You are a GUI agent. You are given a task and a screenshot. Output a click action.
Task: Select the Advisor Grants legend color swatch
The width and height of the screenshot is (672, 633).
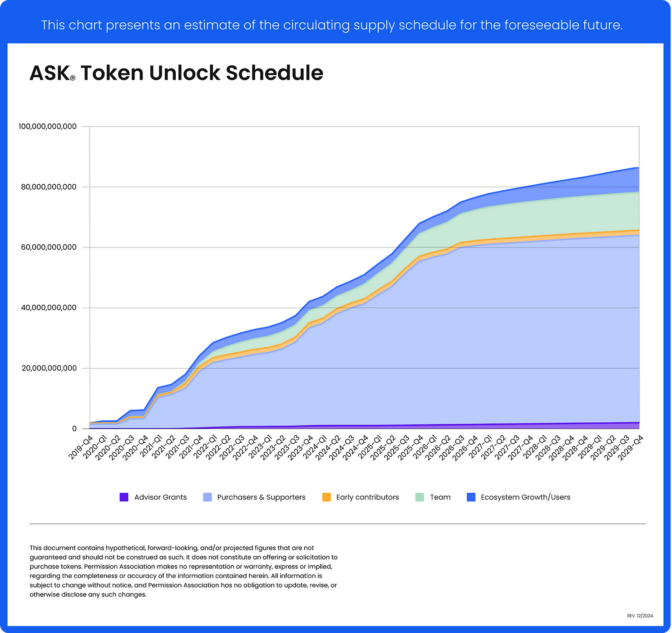124,497
